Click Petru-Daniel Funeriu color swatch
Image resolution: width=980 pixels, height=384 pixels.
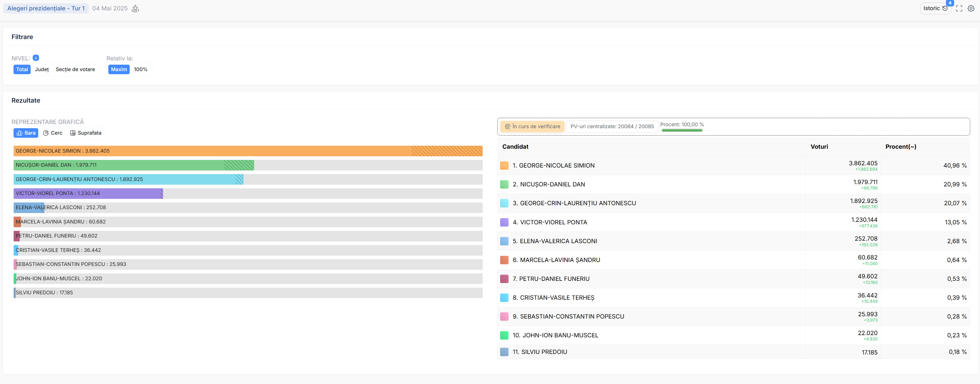[504, 279]
